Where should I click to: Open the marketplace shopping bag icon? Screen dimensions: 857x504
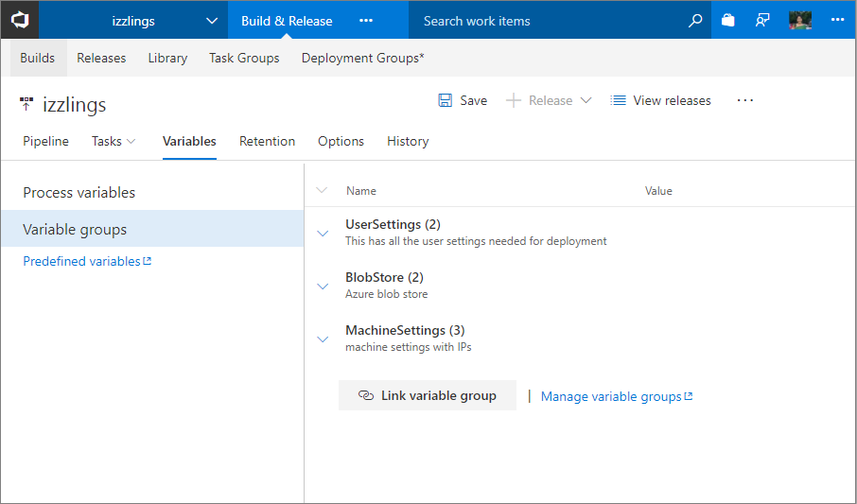[727, 20]
